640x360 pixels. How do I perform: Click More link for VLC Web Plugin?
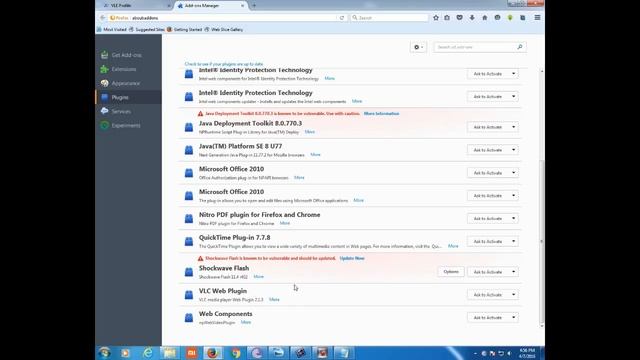pyautogui.click(x=274, y=300)
